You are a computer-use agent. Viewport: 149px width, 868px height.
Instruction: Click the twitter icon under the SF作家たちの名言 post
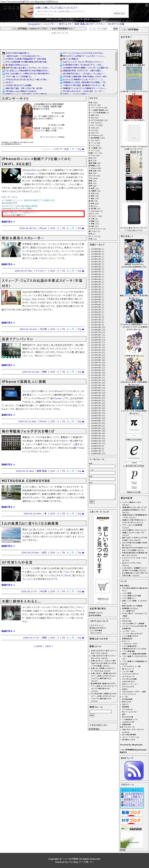pyautogui.click(x=73, y=591)
